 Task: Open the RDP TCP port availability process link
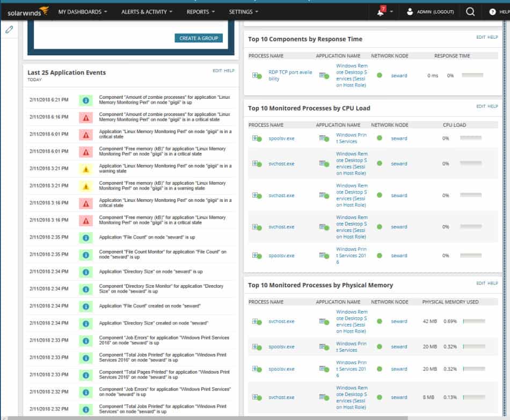pos(290,76)
